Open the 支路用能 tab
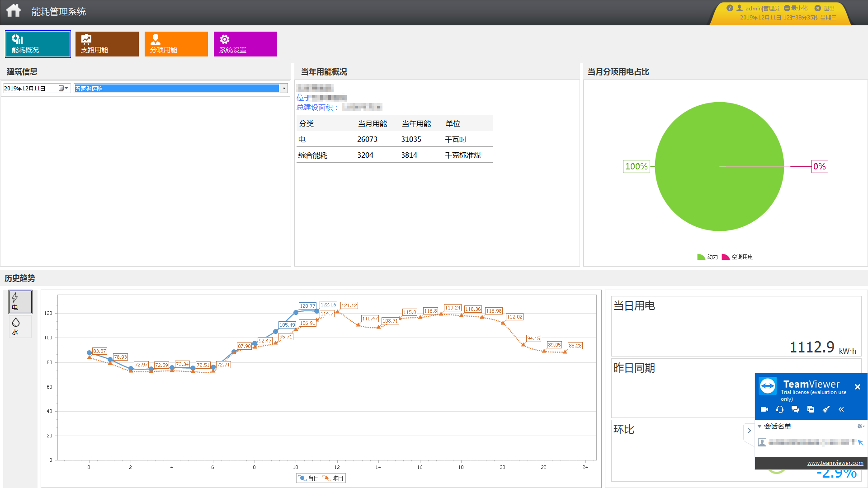This screenshot has width=868, height=488. click(107, 44)
